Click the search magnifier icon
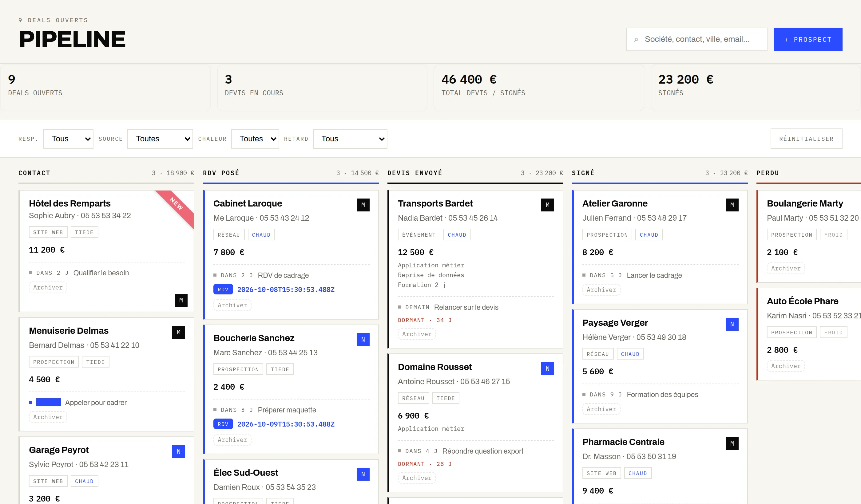This screenshot has height=504, width=861. click(x=636, y=40)
